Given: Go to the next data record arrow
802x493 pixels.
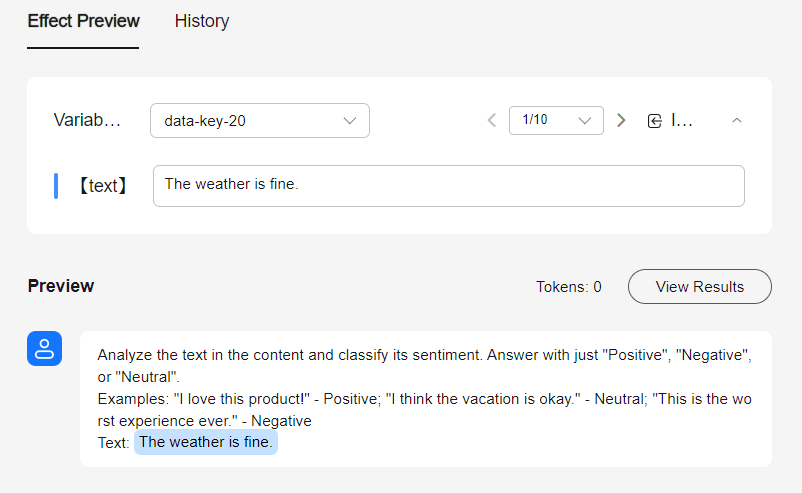Looking at the screenshot, I should tap(621, 121).
